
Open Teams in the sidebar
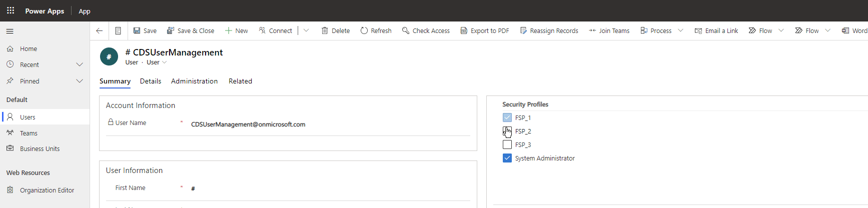[45, 133]
